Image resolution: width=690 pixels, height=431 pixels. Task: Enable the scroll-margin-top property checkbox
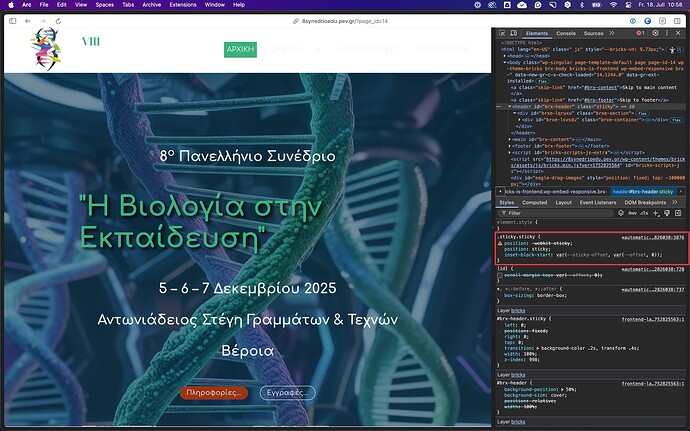pos(500,276)
